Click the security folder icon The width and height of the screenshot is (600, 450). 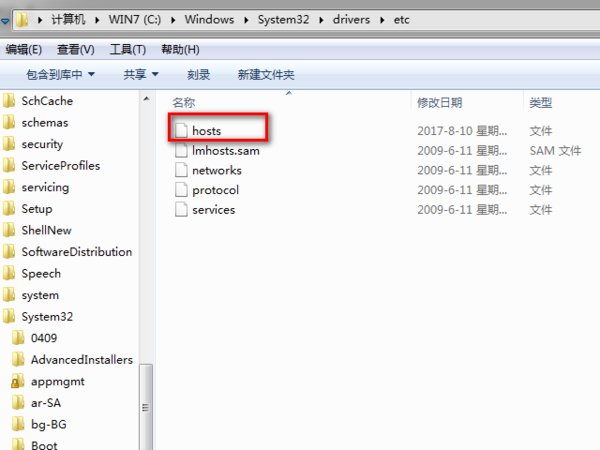pos(9,144)
